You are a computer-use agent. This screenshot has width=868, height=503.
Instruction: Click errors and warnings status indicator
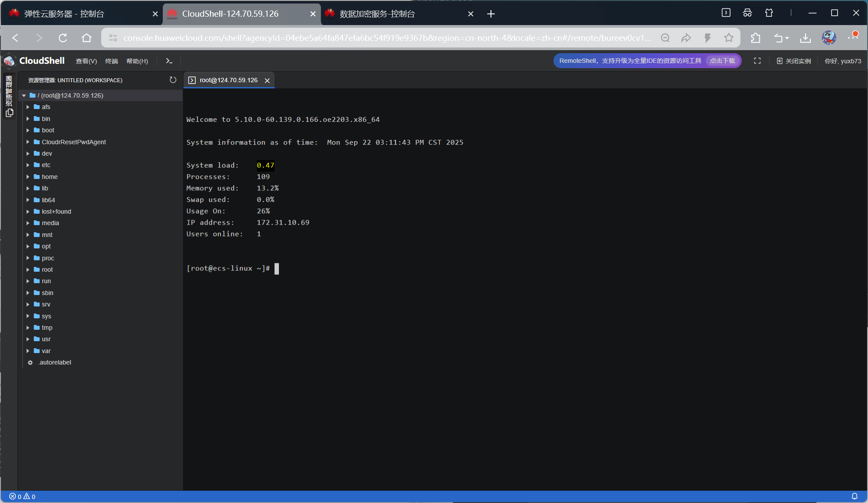coord(22,496)
